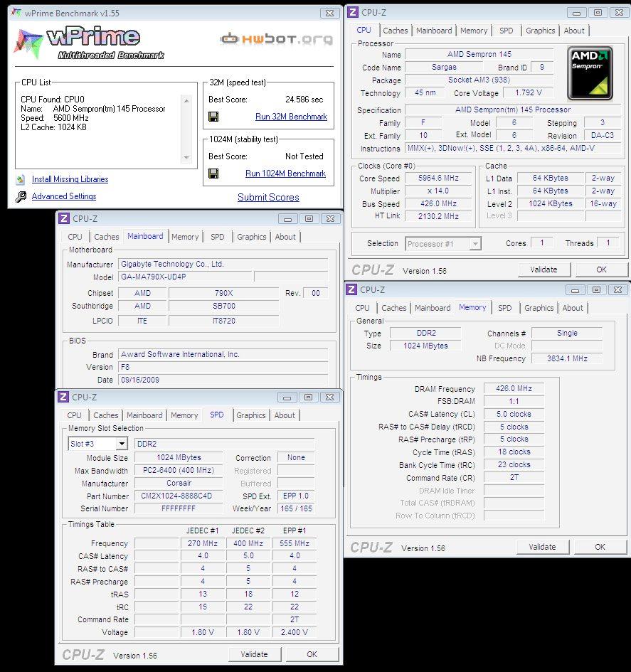This screenshot has height=672, width=631.
Task: Click the save icon for 1024M best score
Action: 213,174
